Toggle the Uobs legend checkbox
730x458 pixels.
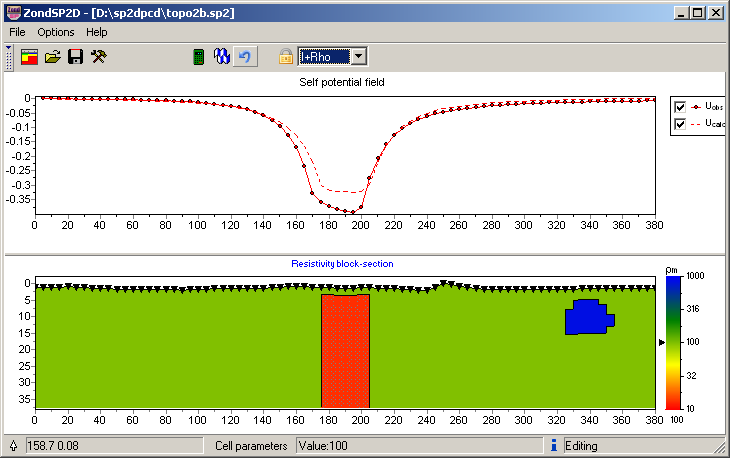coord(680,107)
